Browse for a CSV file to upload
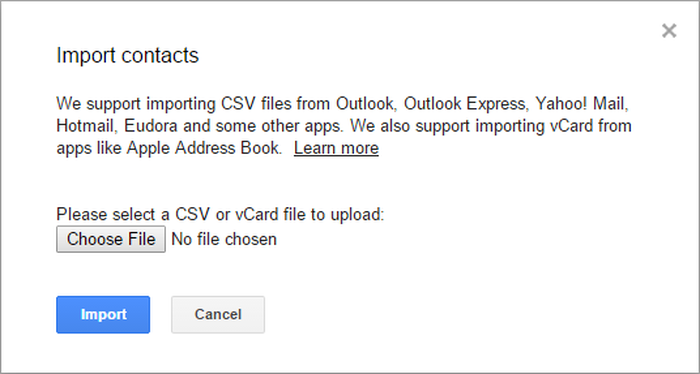700x374 pixels. click(x=111, y=239)
